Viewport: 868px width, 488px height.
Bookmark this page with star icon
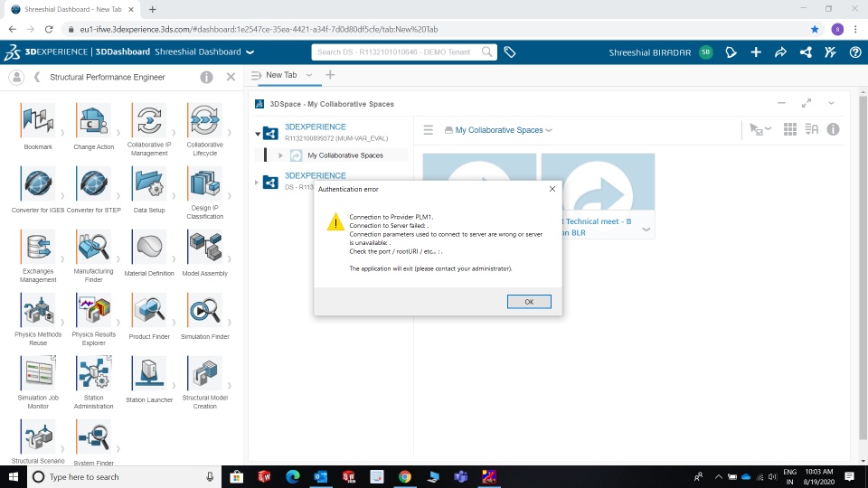(x=815, y=29)
